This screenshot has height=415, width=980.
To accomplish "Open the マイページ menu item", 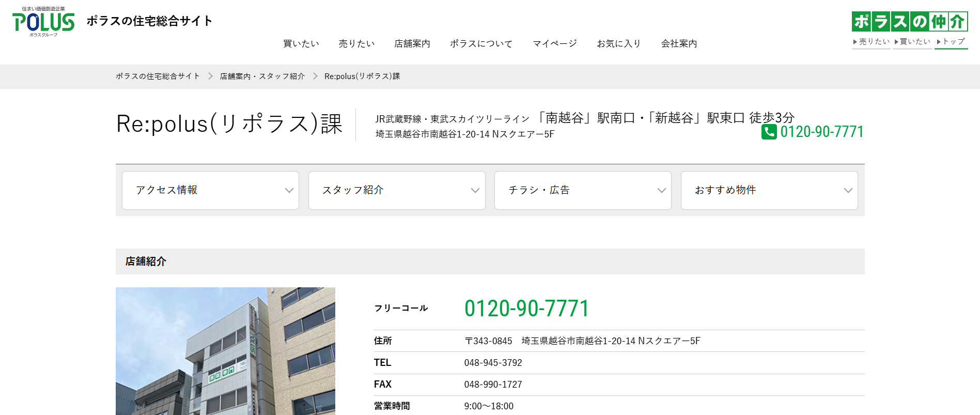I will click(x=555, y=43).
